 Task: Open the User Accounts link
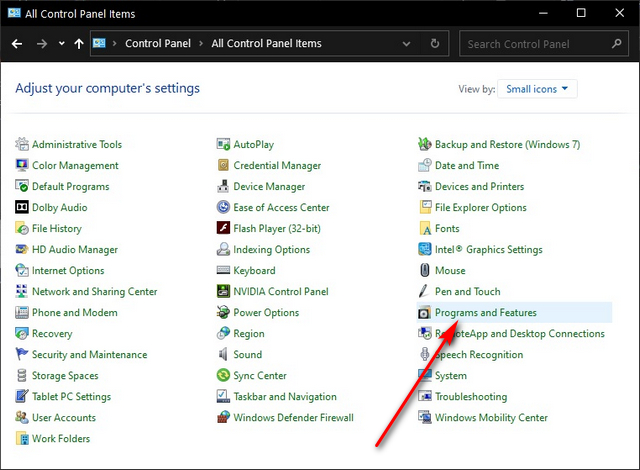[64, 418]
